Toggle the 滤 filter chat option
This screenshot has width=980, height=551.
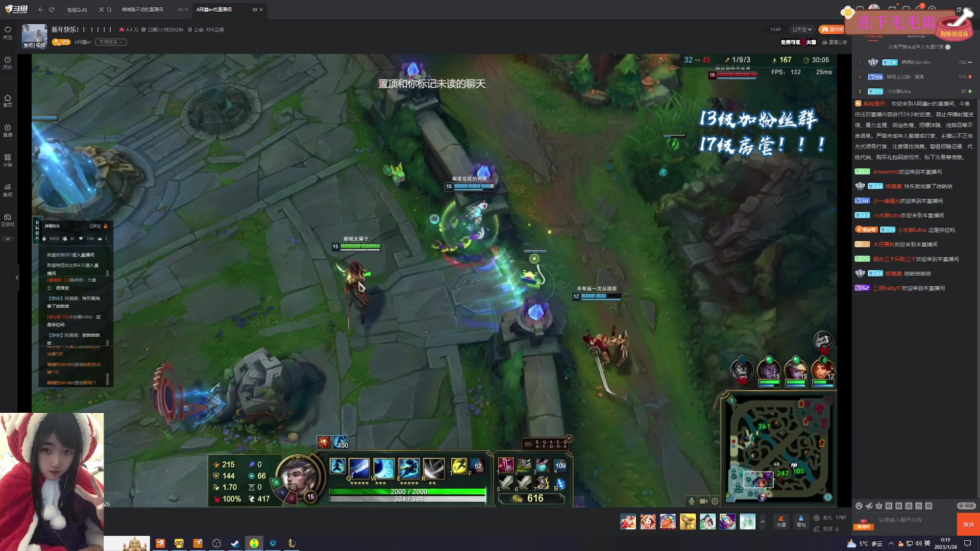point(909,506)
